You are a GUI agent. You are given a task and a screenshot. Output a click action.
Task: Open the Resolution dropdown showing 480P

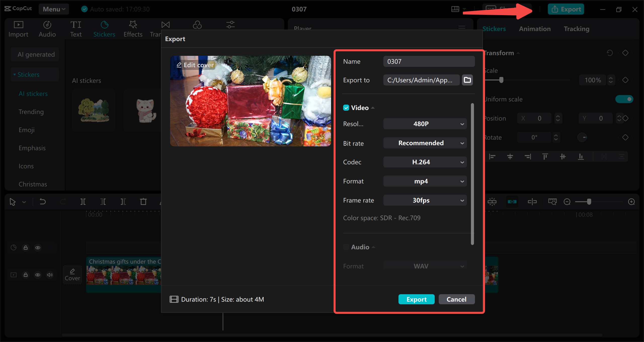425,124
